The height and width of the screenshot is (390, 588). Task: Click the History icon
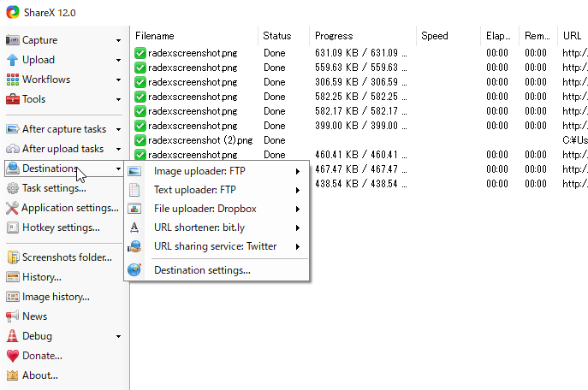[x=12, y=277]
